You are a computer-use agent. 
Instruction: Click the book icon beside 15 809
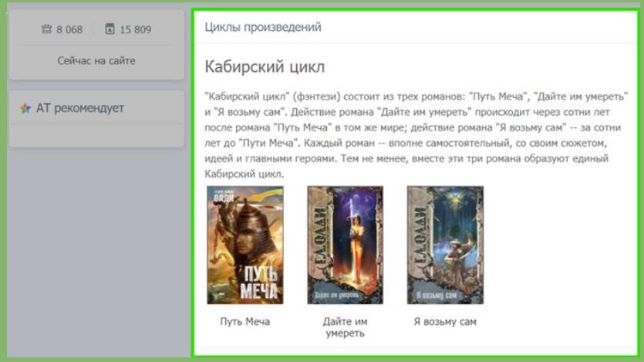click(110, 29)
